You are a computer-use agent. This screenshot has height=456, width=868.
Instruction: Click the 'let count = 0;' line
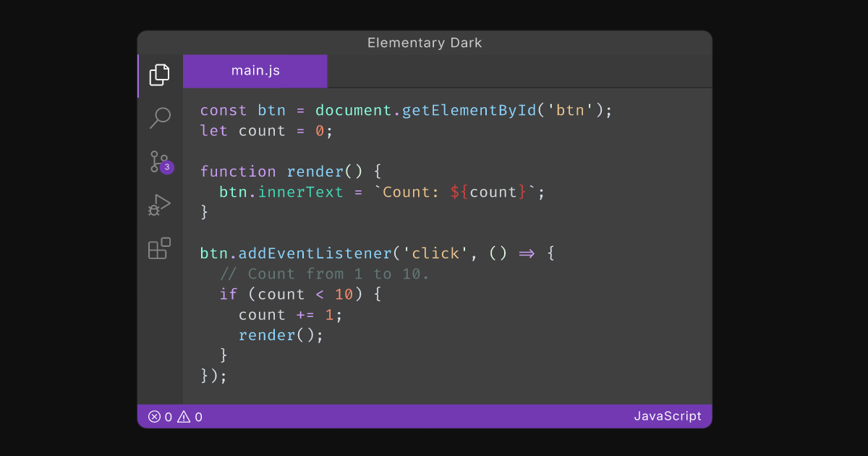click(x=267, y=131)
